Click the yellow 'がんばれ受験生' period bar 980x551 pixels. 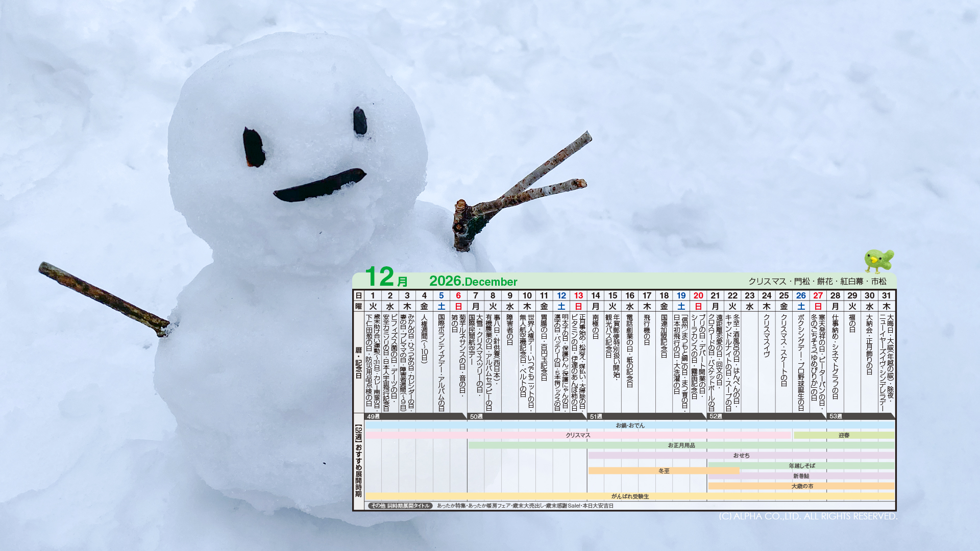(x=630, y=496)
